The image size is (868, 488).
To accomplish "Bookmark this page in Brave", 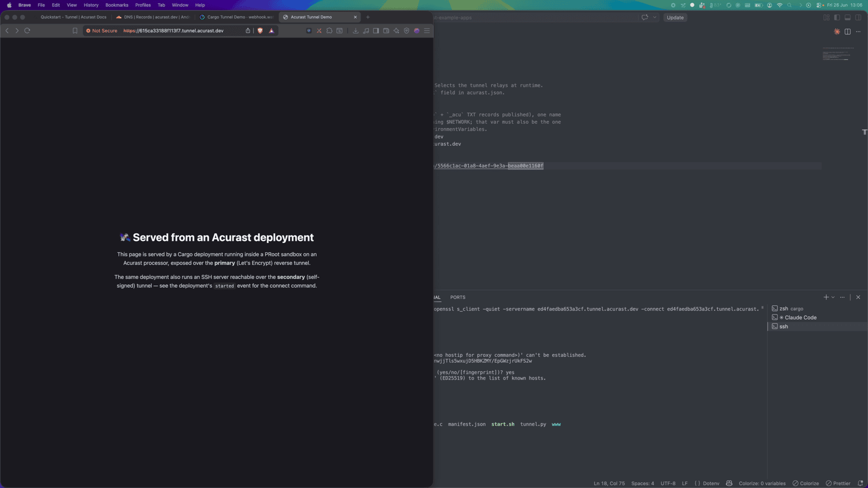I will coord(75,31).
